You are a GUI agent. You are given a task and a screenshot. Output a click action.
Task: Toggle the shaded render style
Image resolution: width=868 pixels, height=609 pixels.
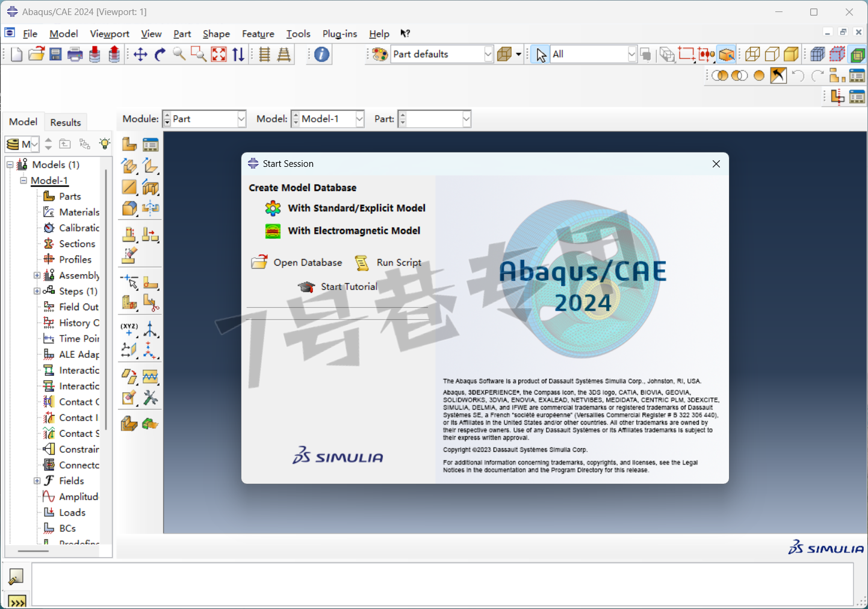coord(791,54)
